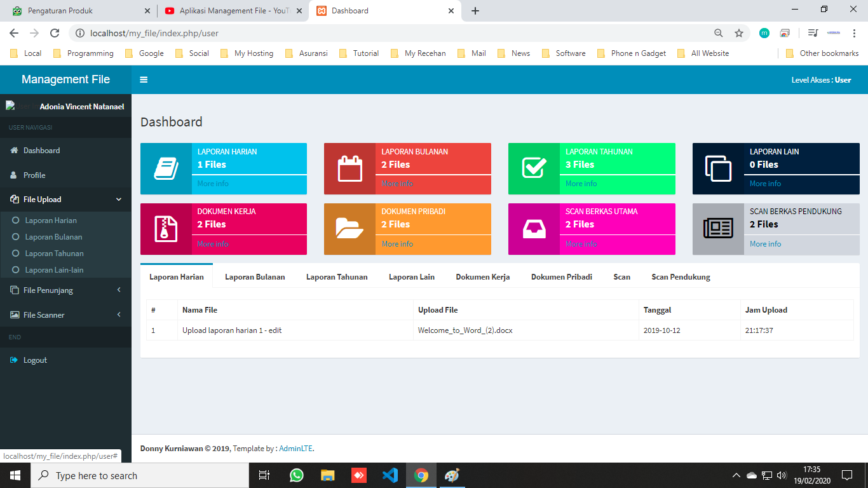Select Laporan Lain-lain circle item in sidebar
868x488 pixels.
pos(54,270)
